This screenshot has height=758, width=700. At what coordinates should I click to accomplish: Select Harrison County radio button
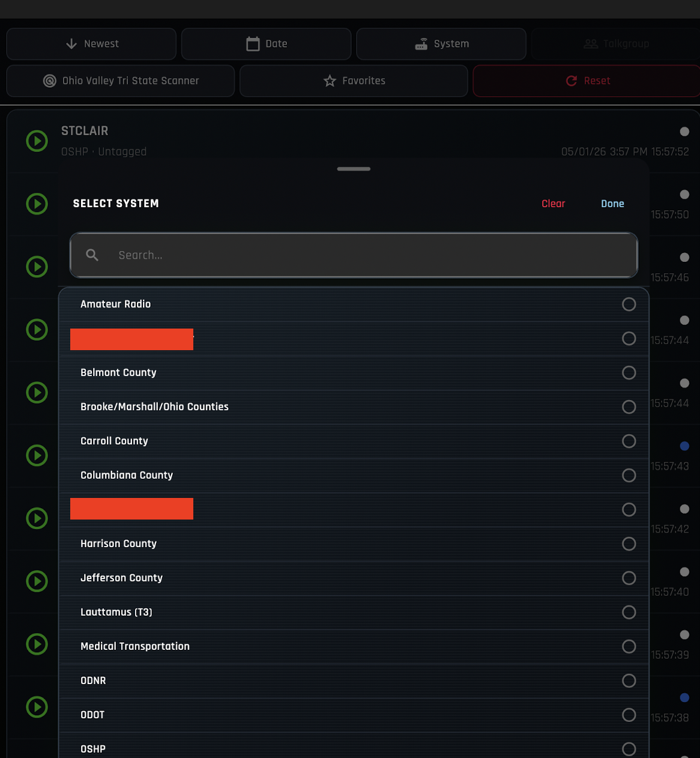click(629, 544)
